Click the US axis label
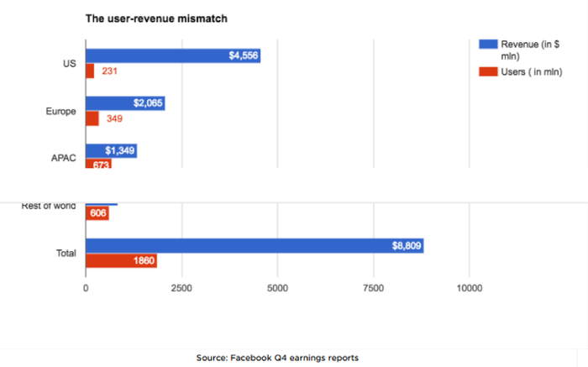The image size is (588, 367). (70, 64)
